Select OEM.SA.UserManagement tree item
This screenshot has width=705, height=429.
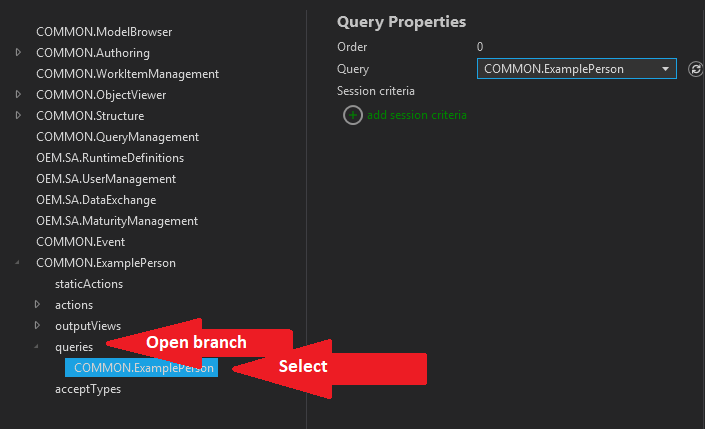pos(106,179)
